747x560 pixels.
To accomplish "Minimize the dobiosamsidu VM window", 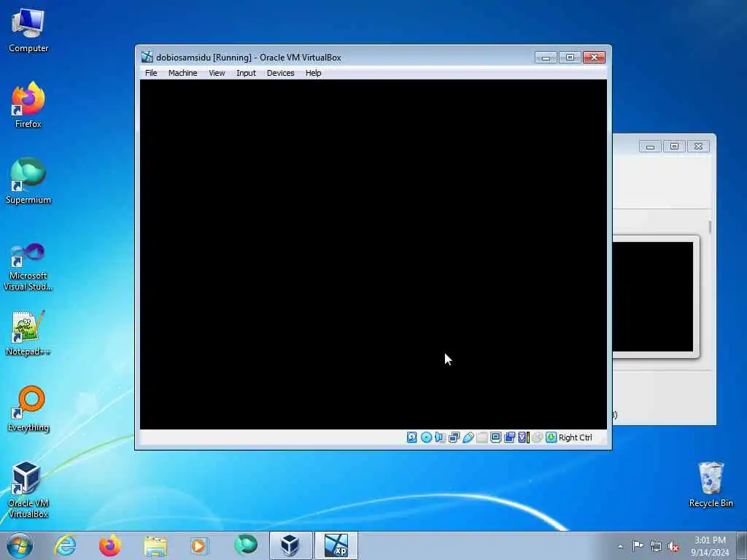I will point(546,58).
